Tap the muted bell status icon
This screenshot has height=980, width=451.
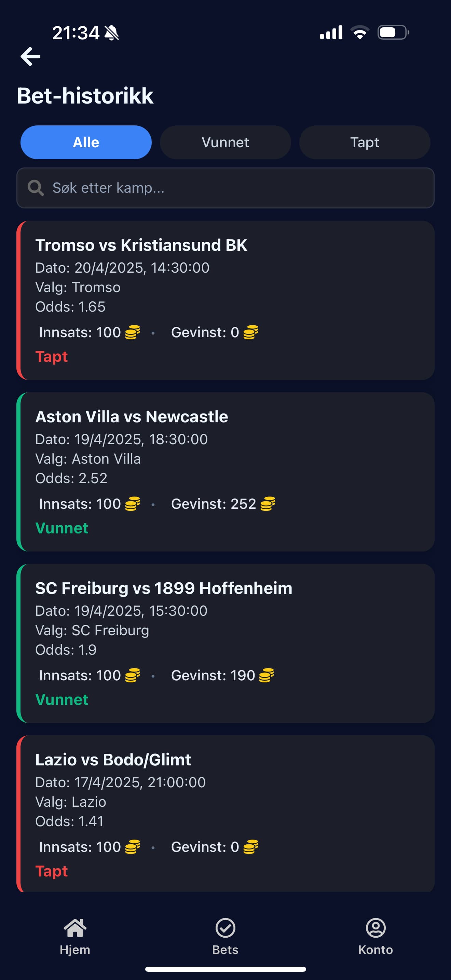pyautogui.click(x=111, y=33)
